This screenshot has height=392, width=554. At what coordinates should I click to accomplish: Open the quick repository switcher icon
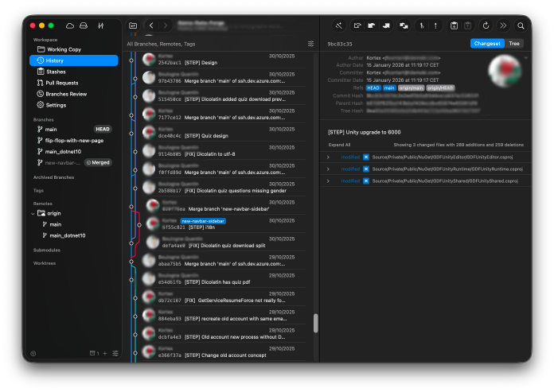coord(133,25)
